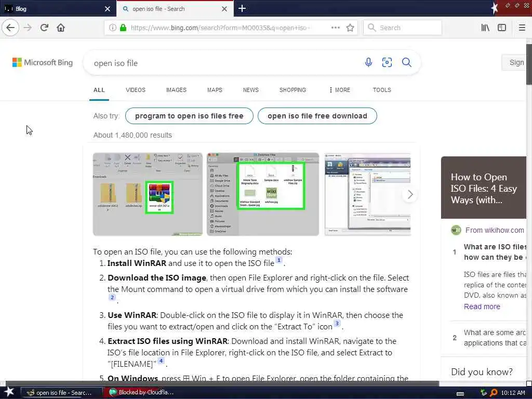Click into the Bing search query field
This screenshot has width=532, height=399.
coord(224,63)
